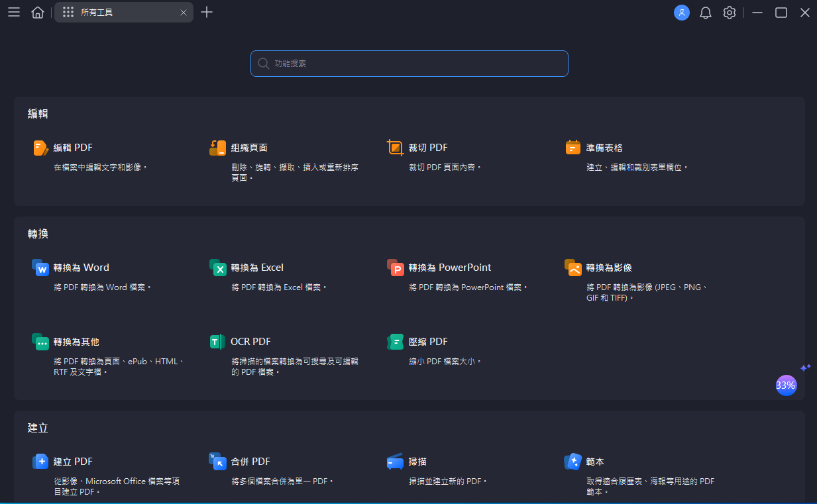Screen dimensions: 817x504
Task: Choose 轉換為影像 label
Action: coord(609,268)
